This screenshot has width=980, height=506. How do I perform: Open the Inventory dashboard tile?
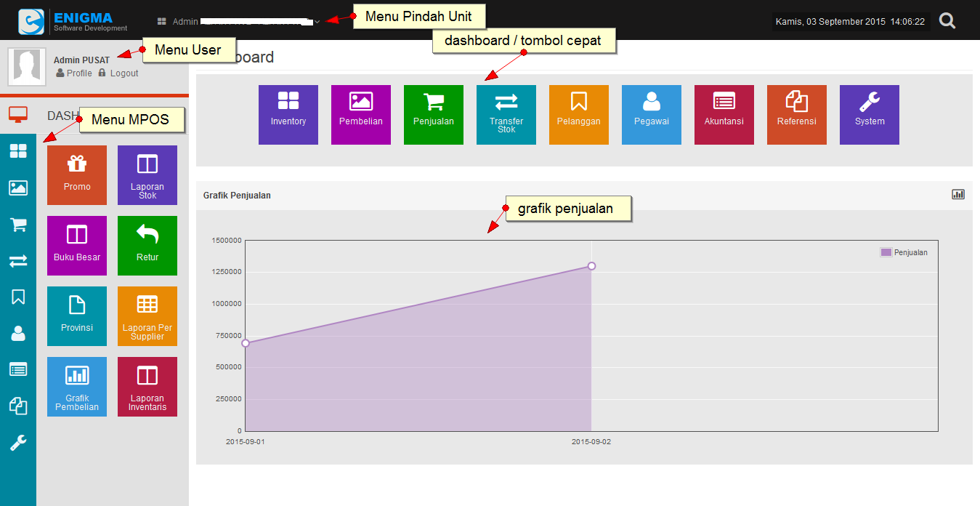click(x=288, y=115)
